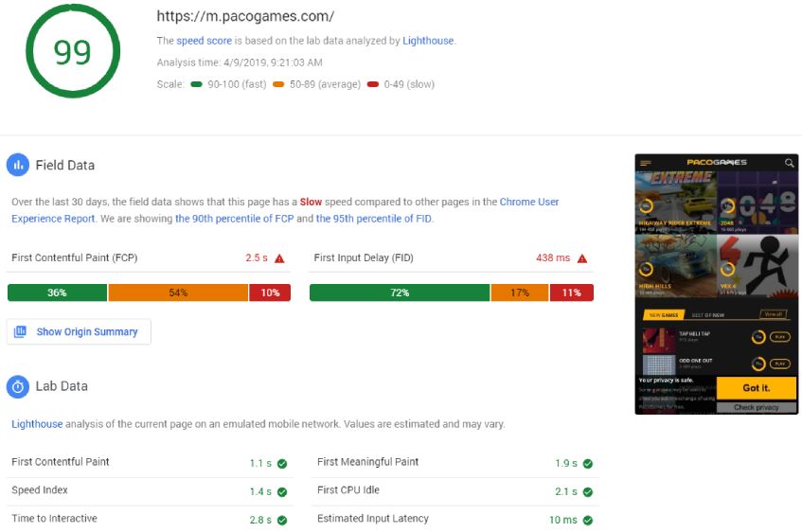The height and width of the screenshot is (532, 802).
Task: Click the Analysis time text
Action: [240, 62]
